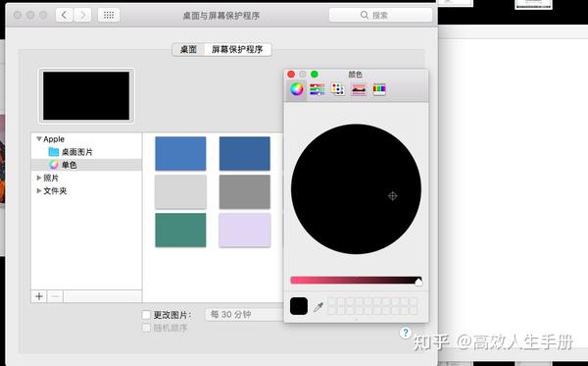Switch to the 屏幕保护程序 tab
This screenshot has width=588, height=366.
(x=237, y=49)
